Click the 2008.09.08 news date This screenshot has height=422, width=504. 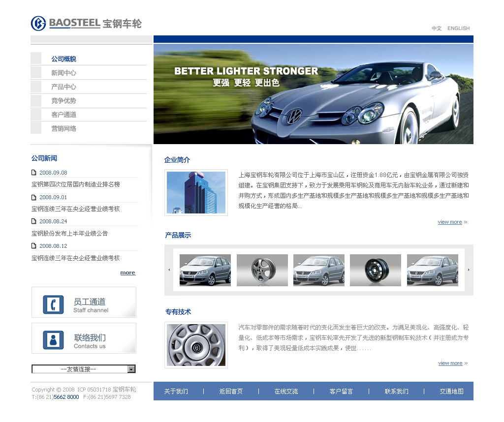[53, 173]
